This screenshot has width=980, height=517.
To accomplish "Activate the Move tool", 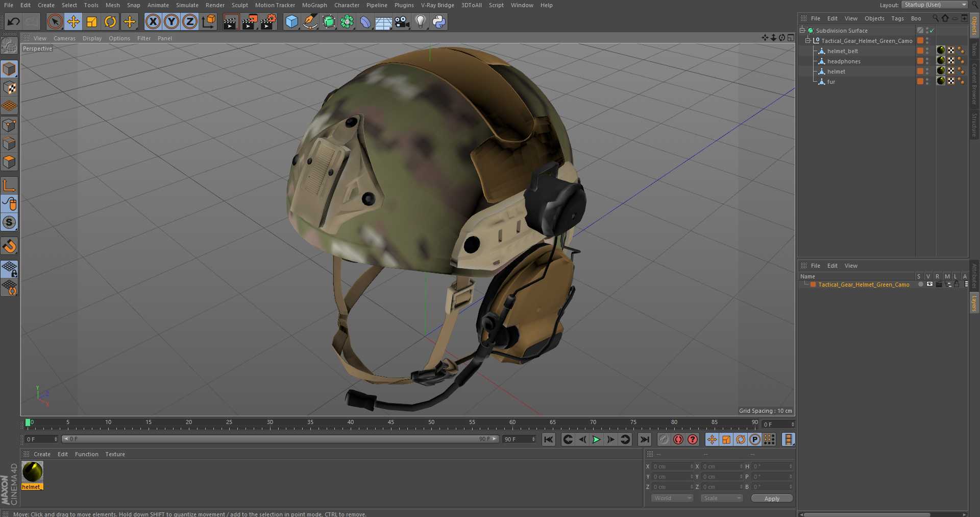I will [73, 21].
